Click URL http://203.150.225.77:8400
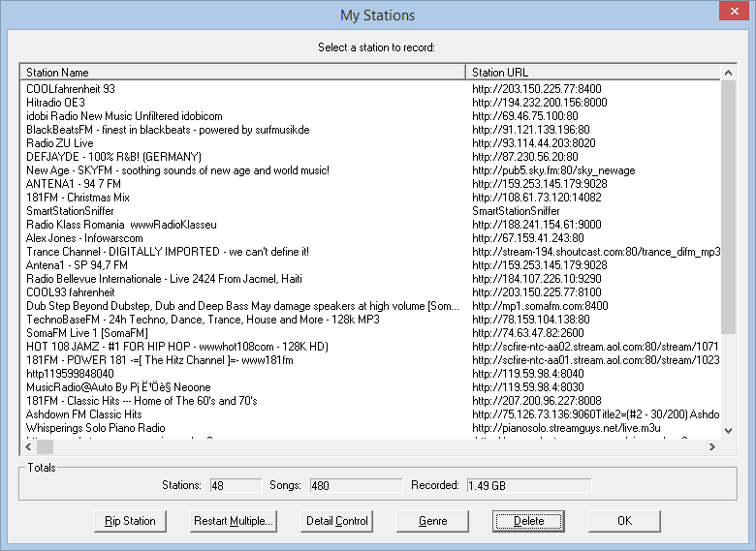 537,89
